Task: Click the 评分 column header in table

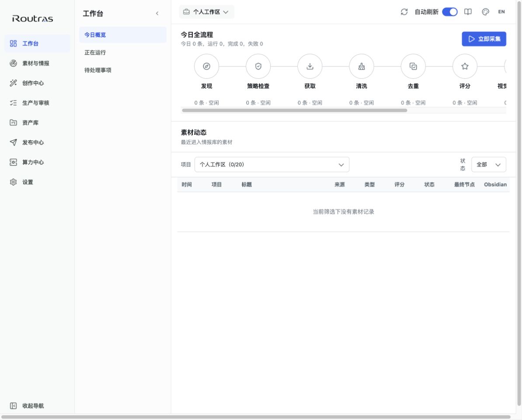Action: 400,184
